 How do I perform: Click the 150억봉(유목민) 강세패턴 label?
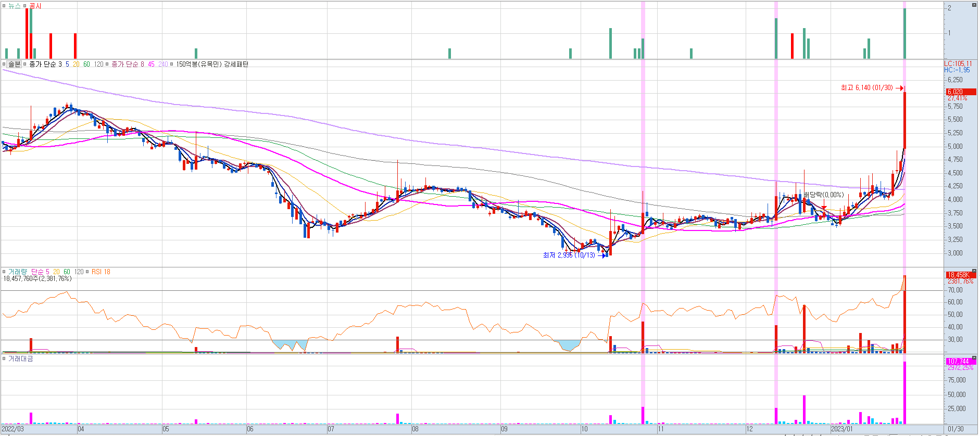point(212,64)
